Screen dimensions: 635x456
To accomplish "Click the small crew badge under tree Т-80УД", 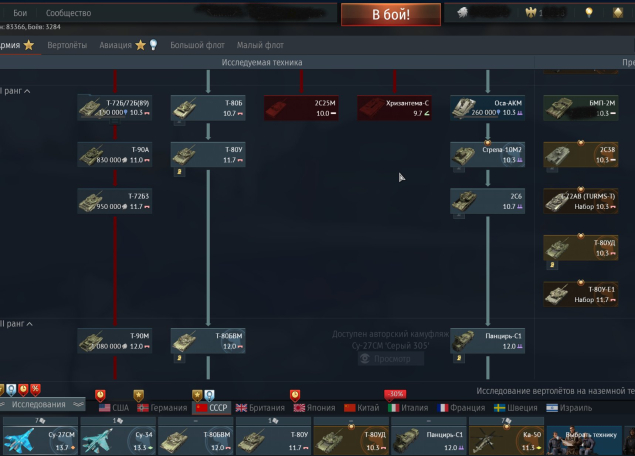I will tap(552, 265).
